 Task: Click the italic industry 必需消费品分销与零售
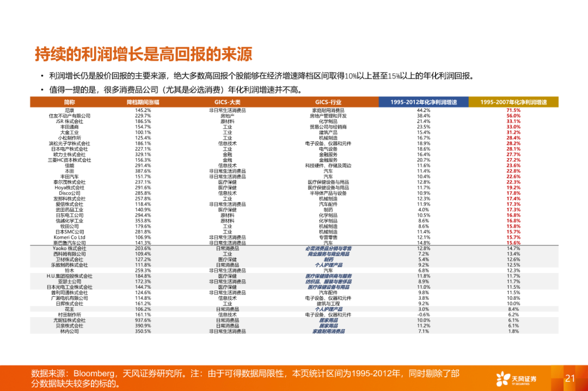pyautogui.click(x=328, y=249)
